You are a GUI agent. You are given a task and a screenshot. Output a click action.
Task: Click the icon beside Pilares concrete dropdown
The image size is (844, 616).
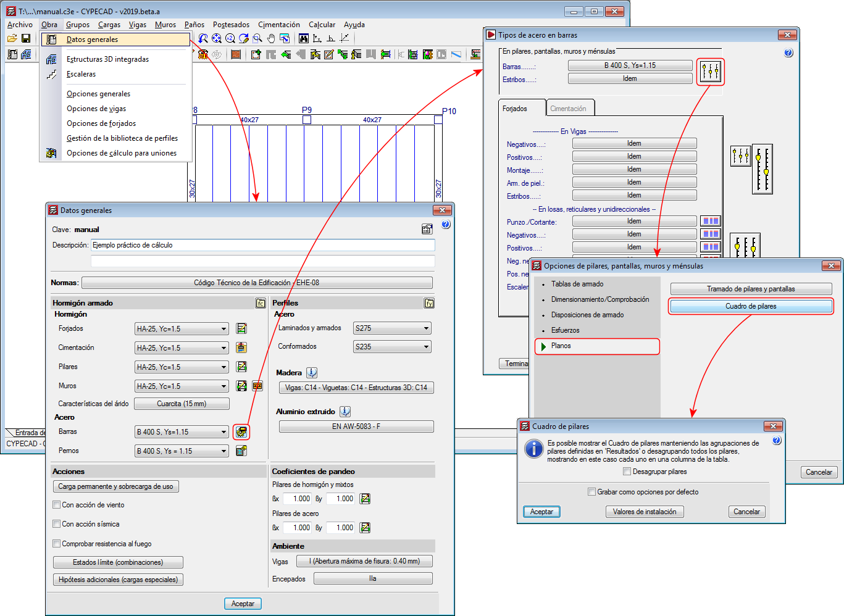[241, 367]
